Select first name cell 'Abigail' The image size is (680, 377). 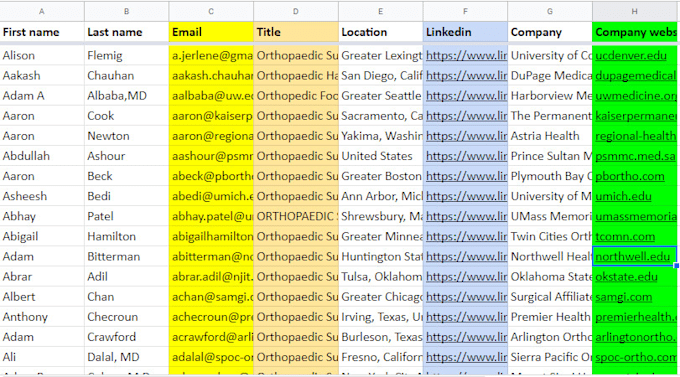[x=42, y=236]
